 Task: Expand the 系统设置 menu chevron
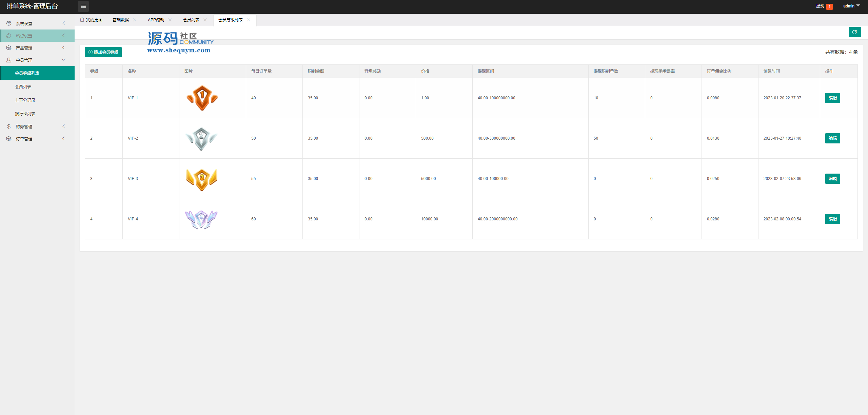pos(63,23)
